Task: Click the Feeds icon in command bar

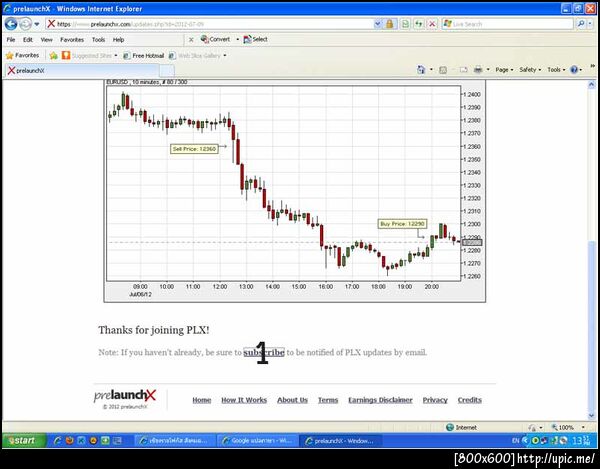Action: [x=443, y=70]
